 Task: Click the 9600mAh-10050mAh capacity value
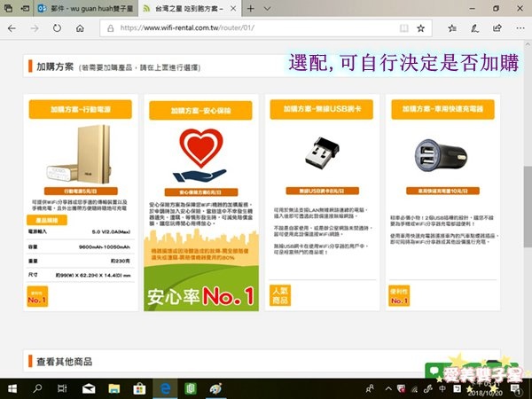pos(104,246)
